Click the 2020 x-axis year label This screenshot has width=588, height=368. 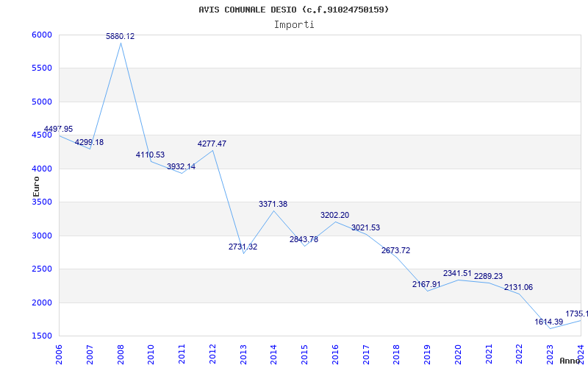(458, 354)
